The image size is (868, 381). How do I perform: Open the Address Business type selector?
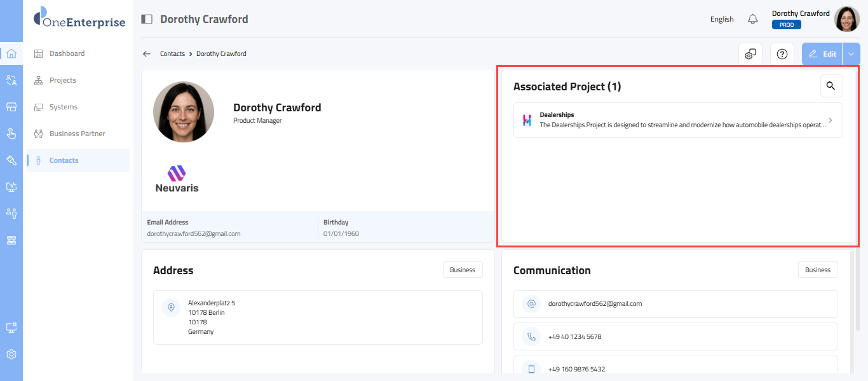(463, 270)
